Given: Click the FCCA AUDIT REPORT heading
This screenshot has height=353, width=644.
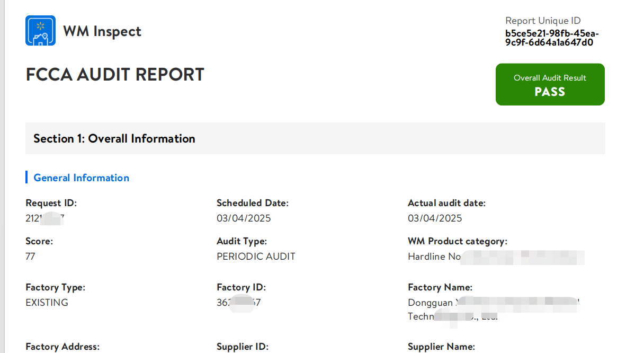Looking at the screenshot, I should pyautogui.click(x=115, y=75).
